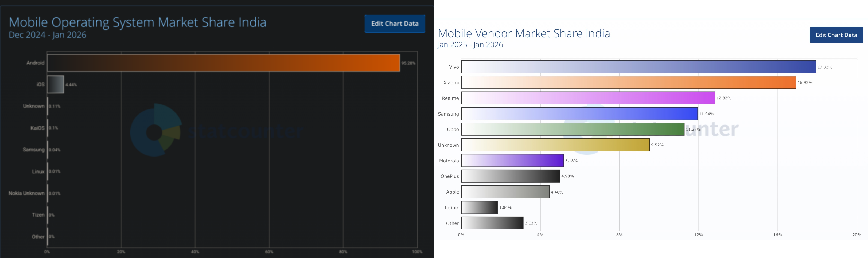Click the 16.93% value beside Xiaomi
The image size is (868, 258).
805,83
